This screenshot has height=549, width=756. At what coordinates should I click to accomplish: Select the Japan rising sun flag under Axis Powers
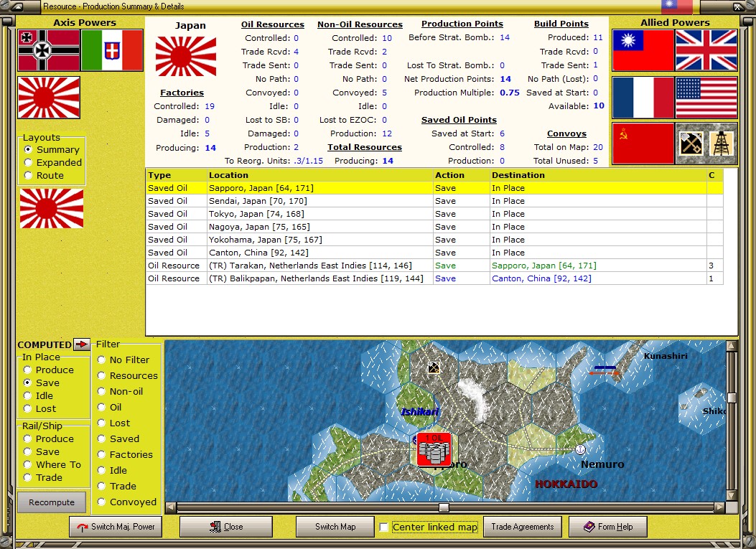[x=49, y=98]
